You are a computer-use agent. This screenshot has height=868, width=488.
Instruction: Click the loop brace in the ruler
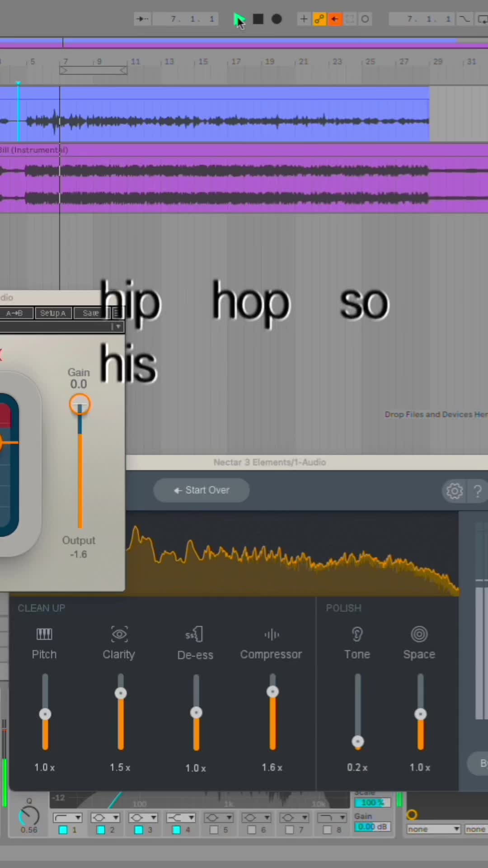tap(93, 71)
